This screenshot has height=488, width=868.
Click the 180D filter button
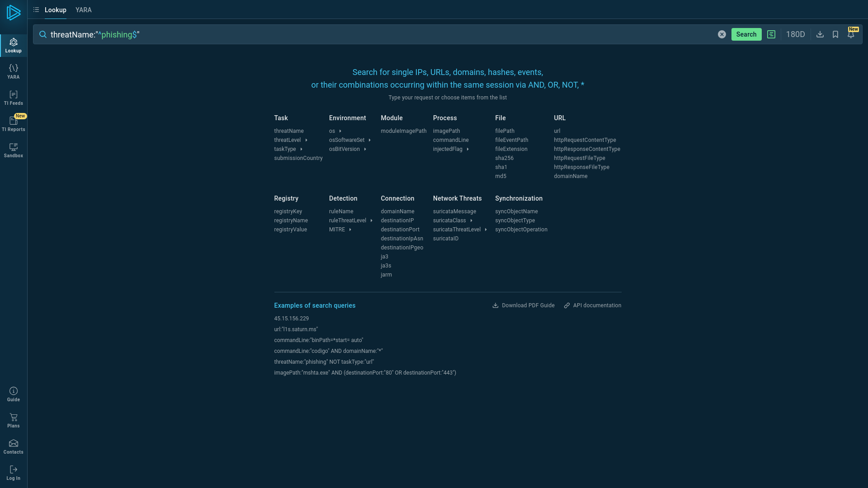795,34
